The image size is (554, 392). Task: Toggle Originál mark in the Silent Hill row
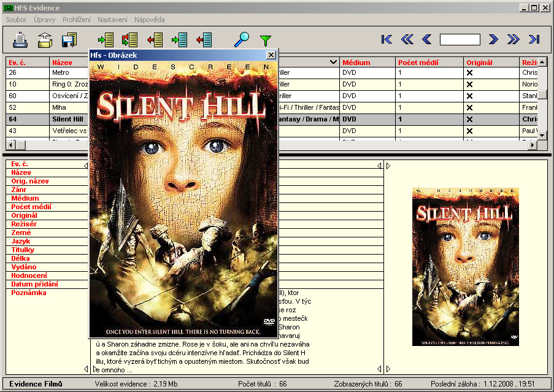469,120
